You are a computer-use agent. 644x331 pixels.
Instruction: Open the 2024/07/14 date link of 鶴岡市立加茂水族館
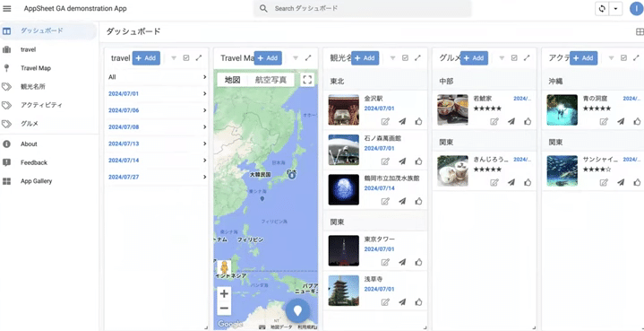[x=380, y=187]
